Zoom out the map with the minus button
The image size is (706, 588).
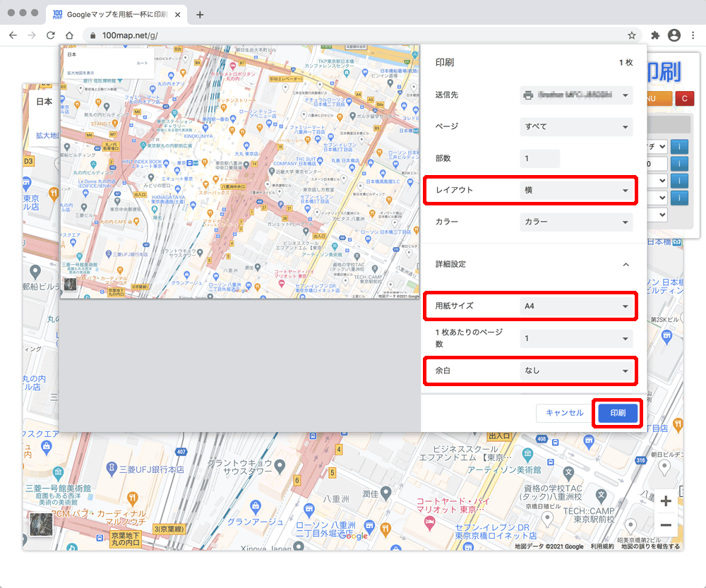[665, 525]
